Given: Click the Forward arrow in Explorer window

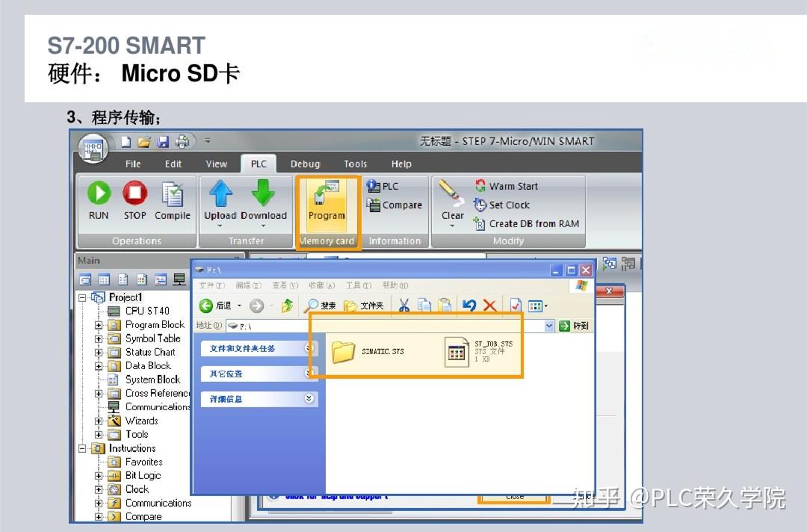Looking at the screenshot, I should click(256, 306).
